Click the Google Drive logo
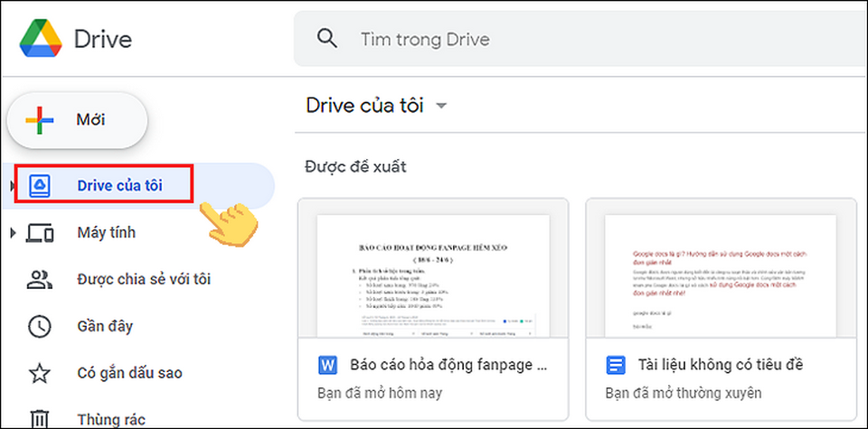This screenshot has height=429, width=868. 41,38
